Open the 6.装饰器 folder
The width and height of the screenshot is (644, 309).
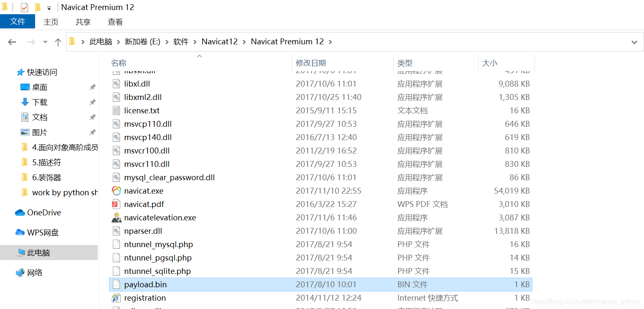(41, 177)
